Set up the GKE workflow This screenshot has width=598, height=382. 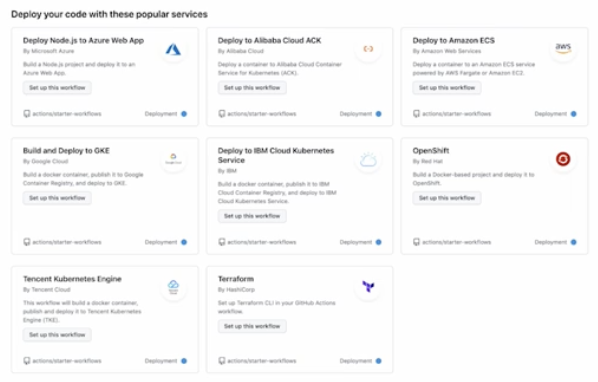[57, 198]
